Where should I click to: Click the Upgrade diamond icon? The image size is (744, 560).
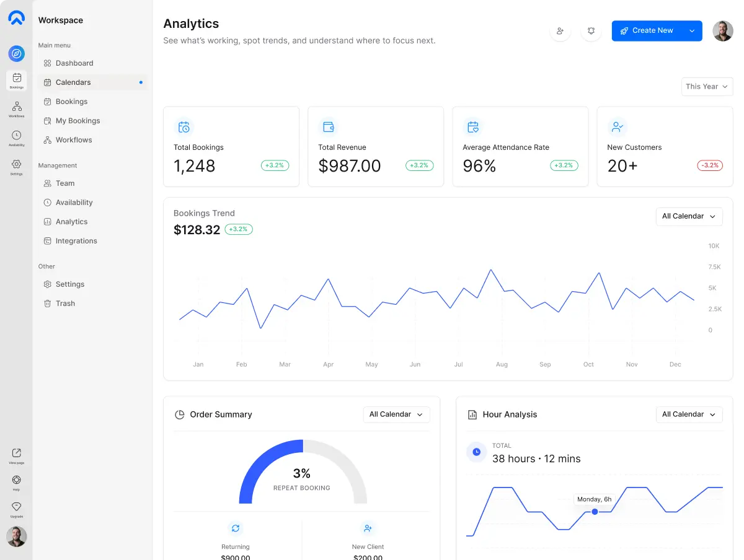pyautogui.click(x=17, y=507)
